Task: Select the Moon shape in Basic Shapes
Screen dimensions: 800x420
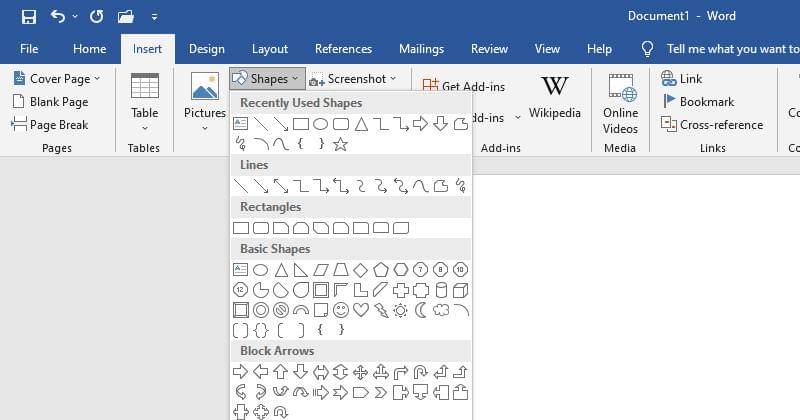Action: click(x=421, y=310)
